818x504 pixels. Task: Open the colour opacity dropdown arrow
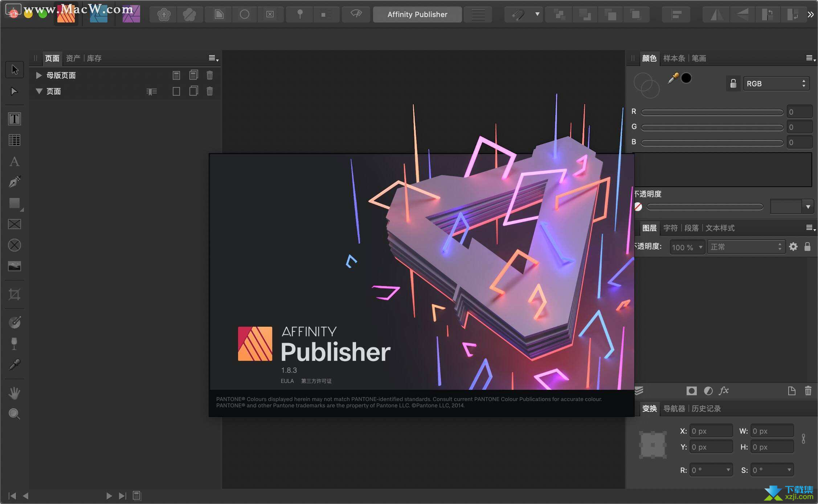[808, 207]
